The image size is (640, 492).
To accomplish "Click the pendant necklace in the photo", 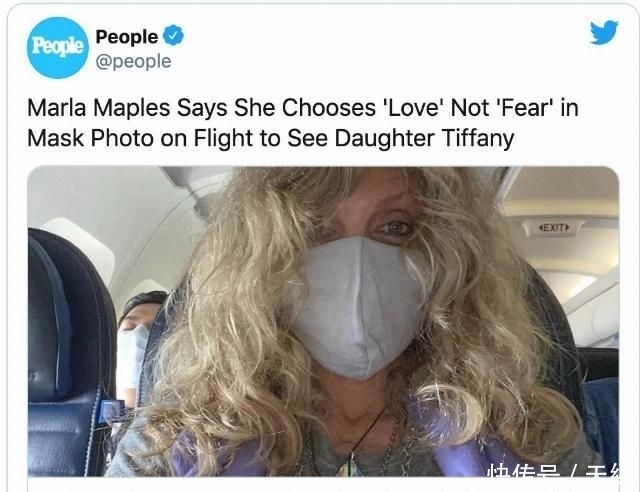I will pos(352,465).
